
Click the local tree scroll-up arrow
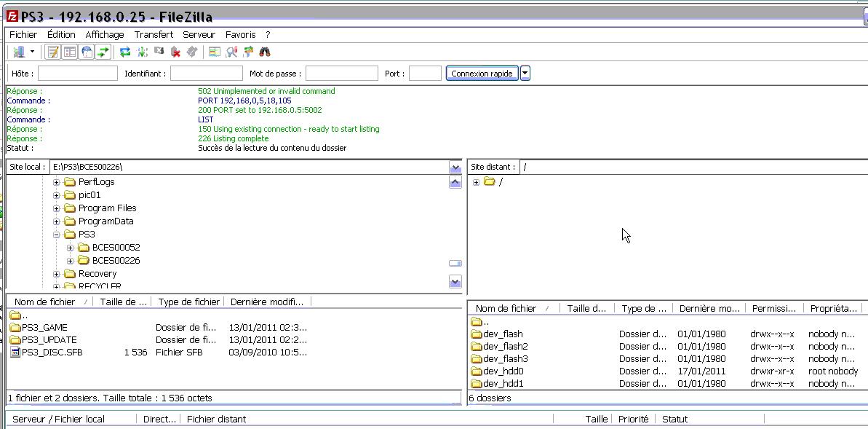point(455,182)
